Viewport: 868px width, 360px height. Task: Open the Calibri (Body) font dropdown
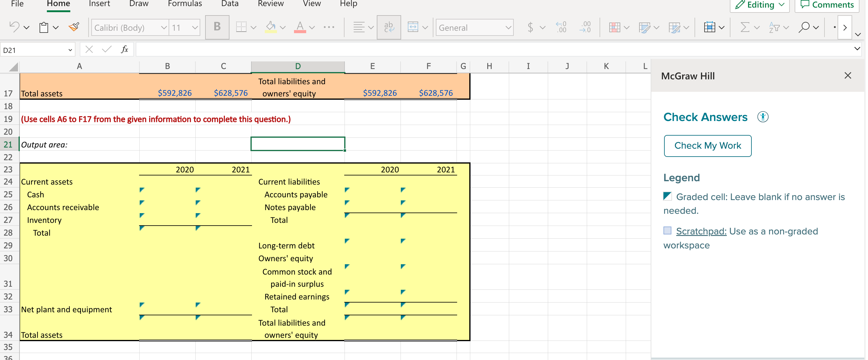pos(163,28)
